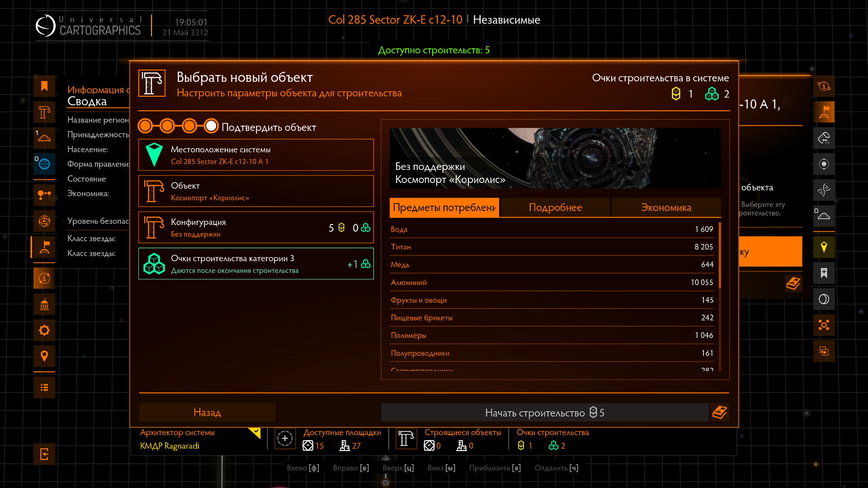Open the list icon in left sidebar
Viewport: 868px width, 488px height.
coord(44,387)
